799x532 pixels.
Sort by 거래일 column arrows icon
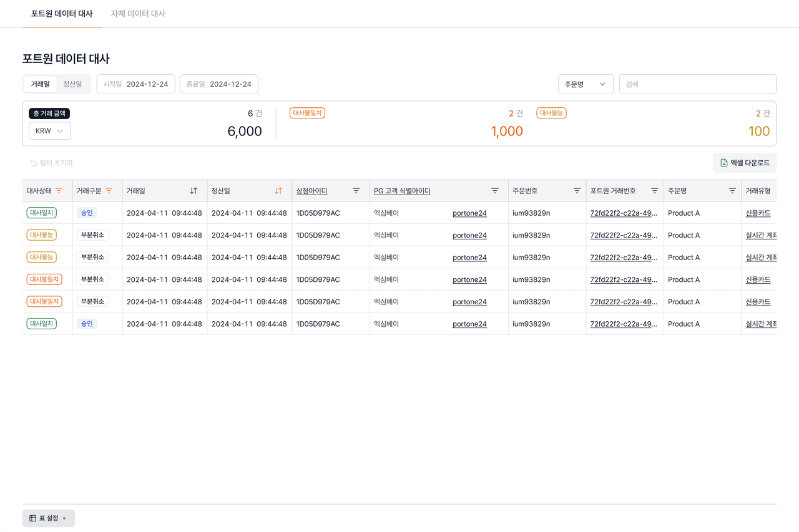coord(194,191)
